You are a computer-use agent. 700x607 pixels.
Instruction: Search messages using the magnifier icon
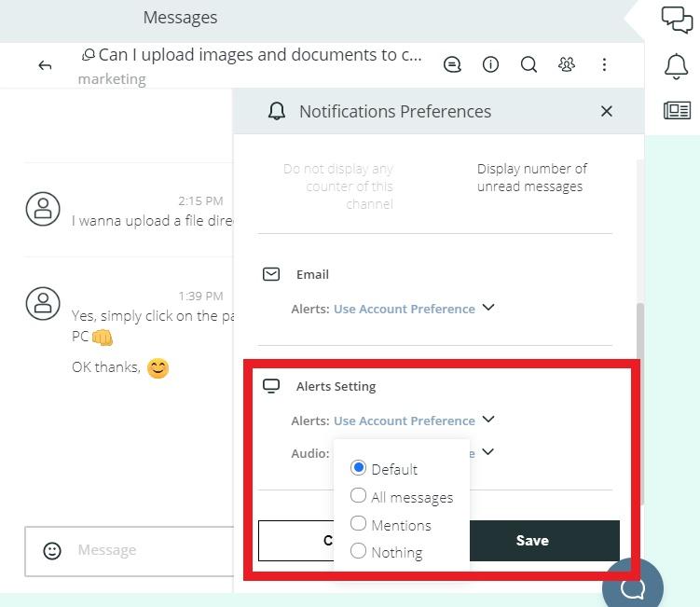tap(528, 64)
